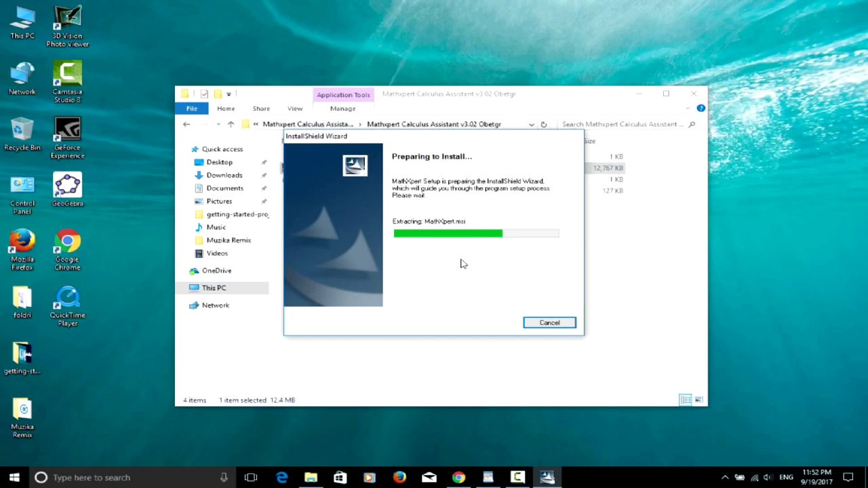868x488 pixels.
Task: Open the getting-started-pro folder in the sidebar
Action: coord(237,214)
